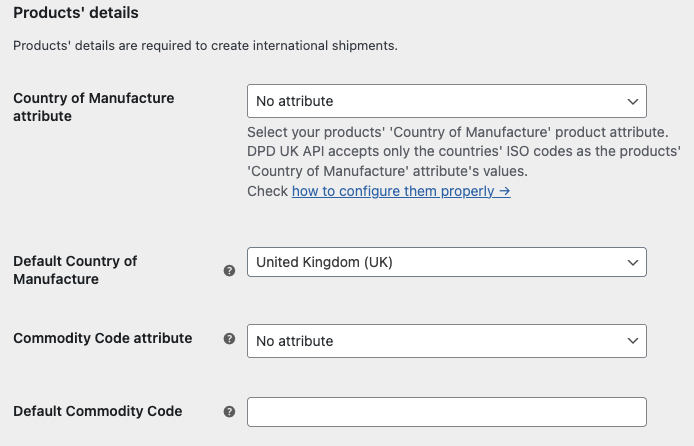Click the 'Default Commodity Code' label
This screenshot has width=694, height=446.
pyautogui.click(x=97, y=410)
